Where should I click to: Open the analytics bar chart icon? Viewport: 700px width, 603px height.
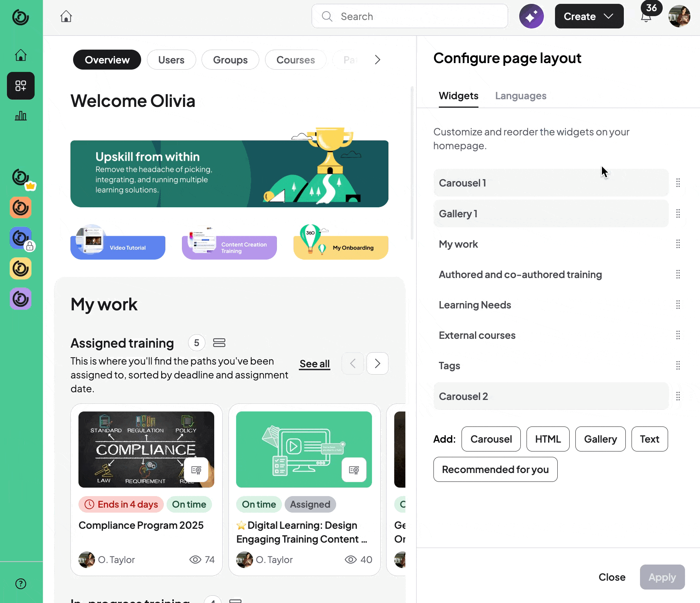pos(21,116)
